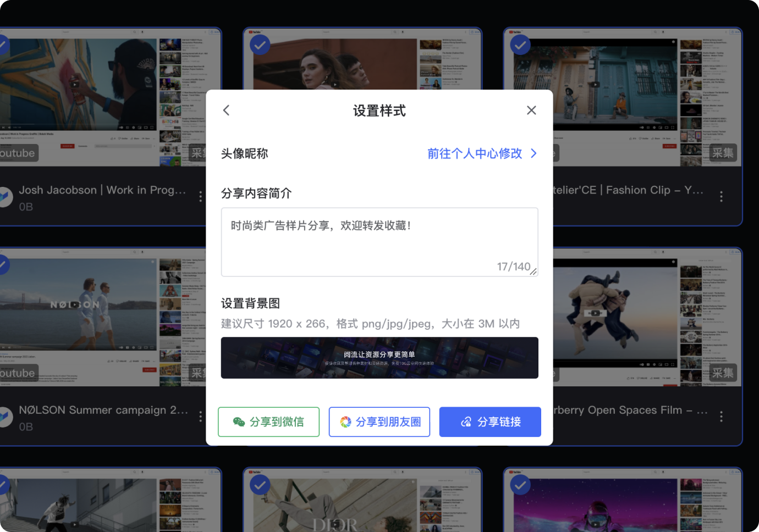Open more options for Fashion Clip card

pyautogui.click(x=721, y=196)
